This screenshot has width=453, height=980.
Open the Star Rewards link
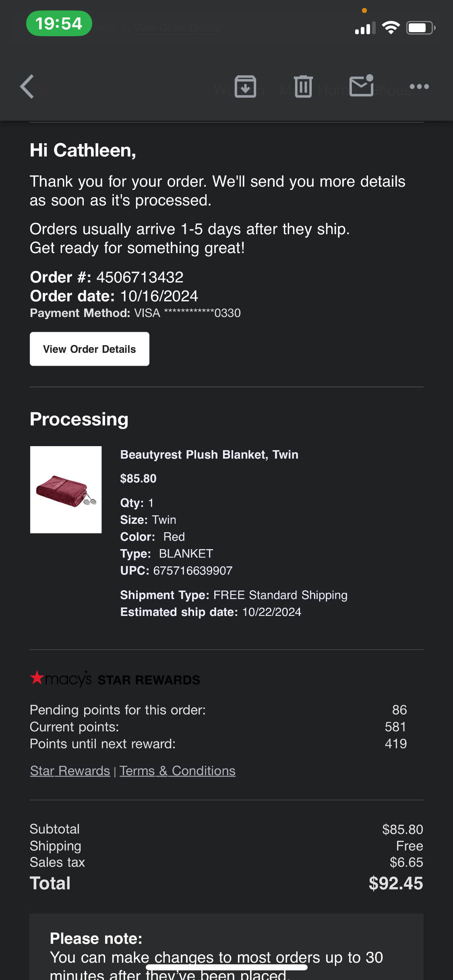pos(70,771)
